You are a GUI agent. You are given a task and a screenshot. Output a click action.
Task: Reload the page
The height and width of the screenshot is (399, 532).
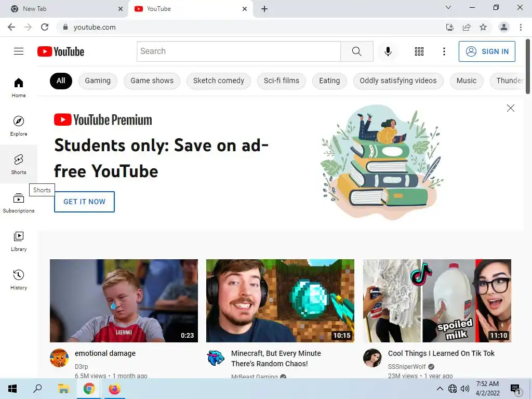coord(45,27)
